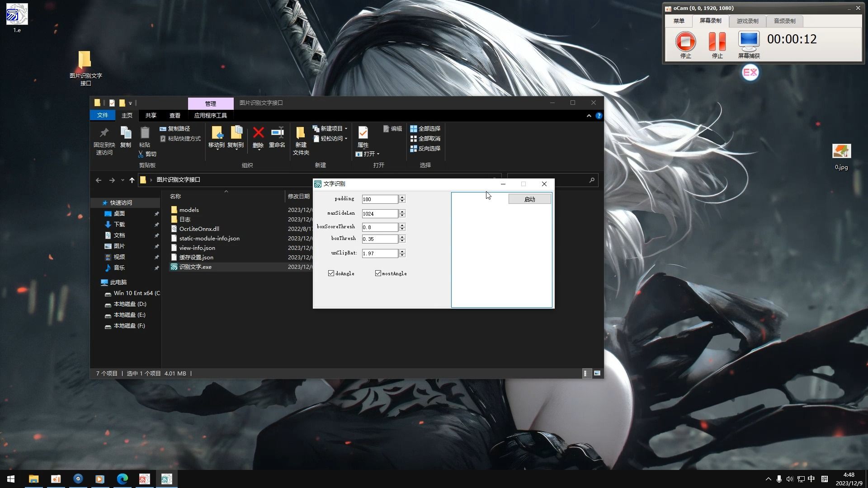Click the Cut scissors item

click(147, 154)
